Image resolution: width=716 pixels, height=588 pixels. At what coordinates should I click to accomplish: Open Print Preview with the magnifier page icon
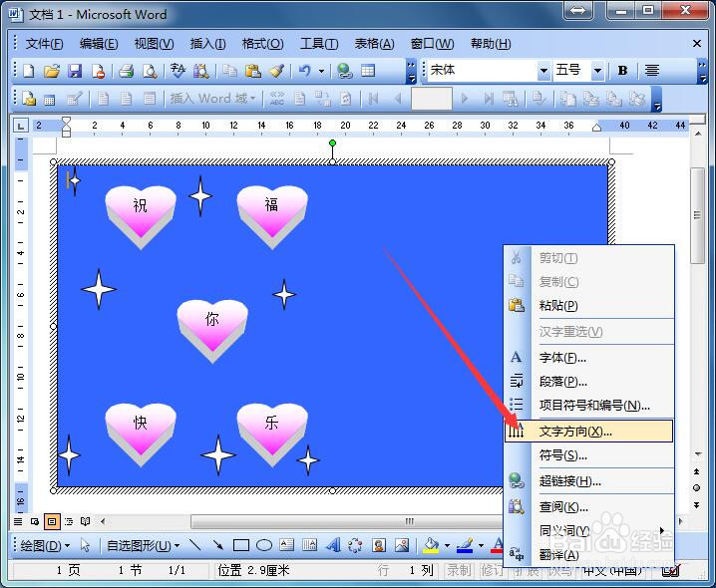150,71
